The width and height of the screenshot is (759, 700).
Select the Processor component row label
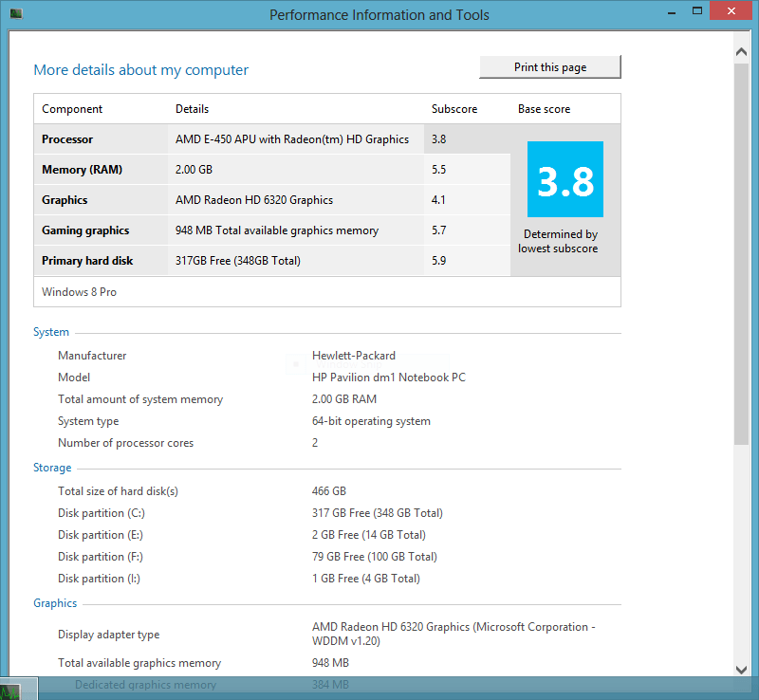coord(67,139)
